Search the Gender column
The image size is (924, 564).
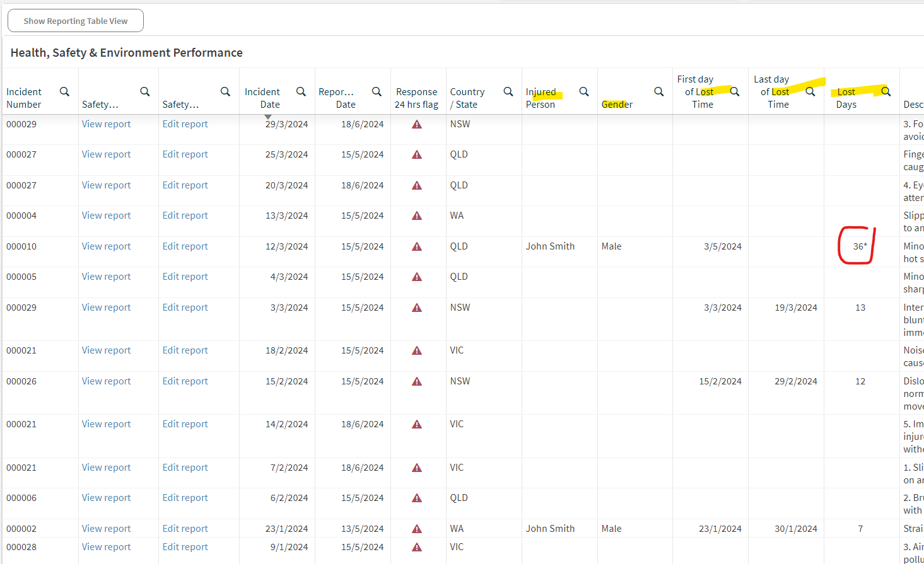[659, 92]
